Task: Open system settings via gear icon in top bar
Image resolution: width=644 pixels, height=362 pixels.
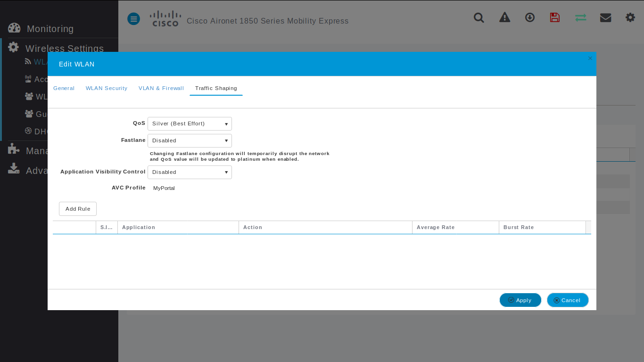Action: tap(630, 17)
